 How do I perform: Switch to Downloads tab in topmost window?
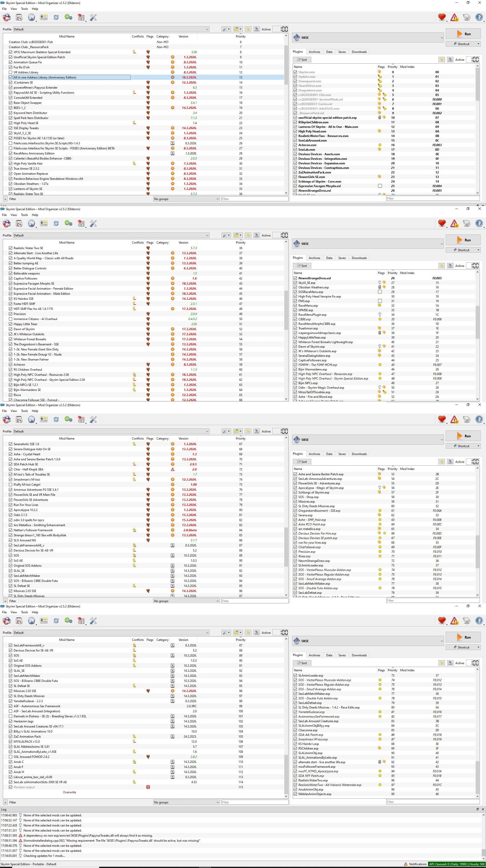[x=359, y=52]
